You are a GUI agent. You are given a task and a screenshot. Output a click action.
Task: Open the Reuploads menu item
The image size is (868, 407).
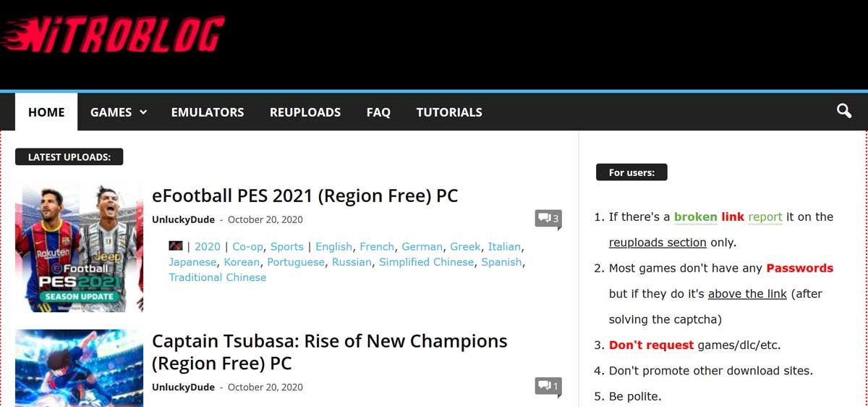305,112
